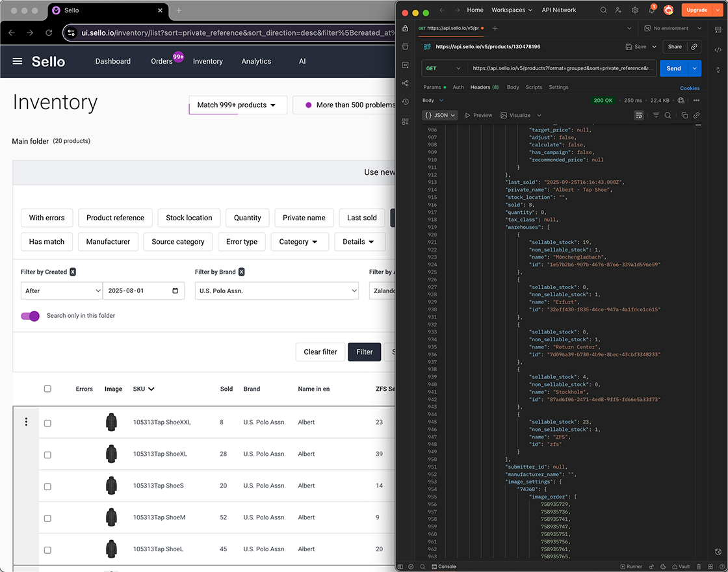The width and height of the screenshot is (728, 572).
Task: Open Analytics in the Sello navbar
Action: [x=255, y=61]
